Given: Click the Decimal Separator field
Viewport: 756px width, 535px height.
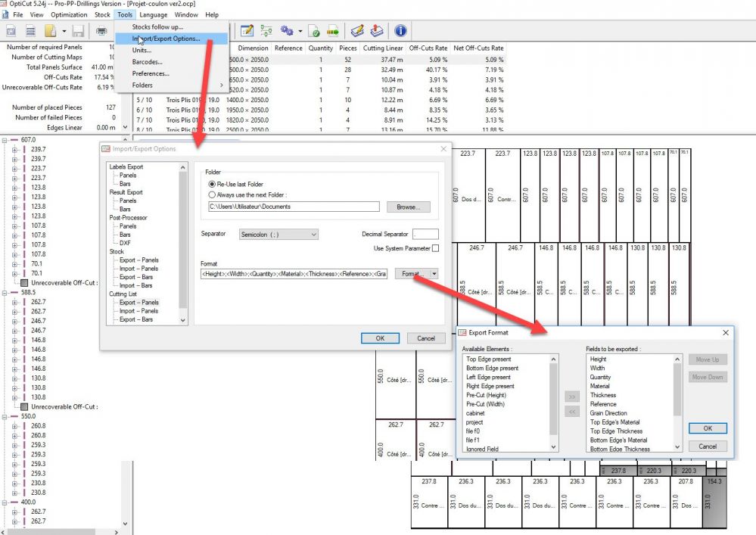Looking at the screenshot, I should click(x=426, y=235).
